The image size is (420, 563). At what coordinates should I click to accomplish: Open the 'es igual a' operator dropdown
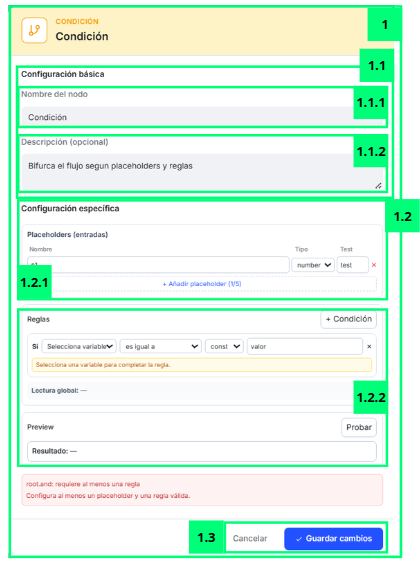[160, 346]
